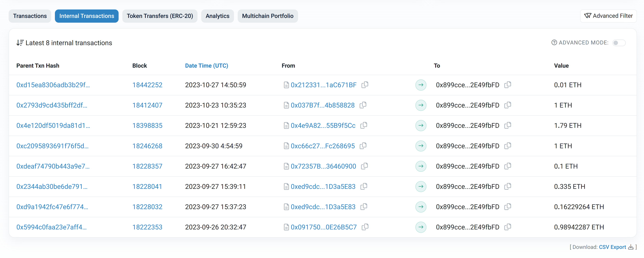Viewport: 644px width, 258px height.
Task: Copy To address in the 0.98942287 ETH row
Action: pyautogui.click(x=507, y=227)
